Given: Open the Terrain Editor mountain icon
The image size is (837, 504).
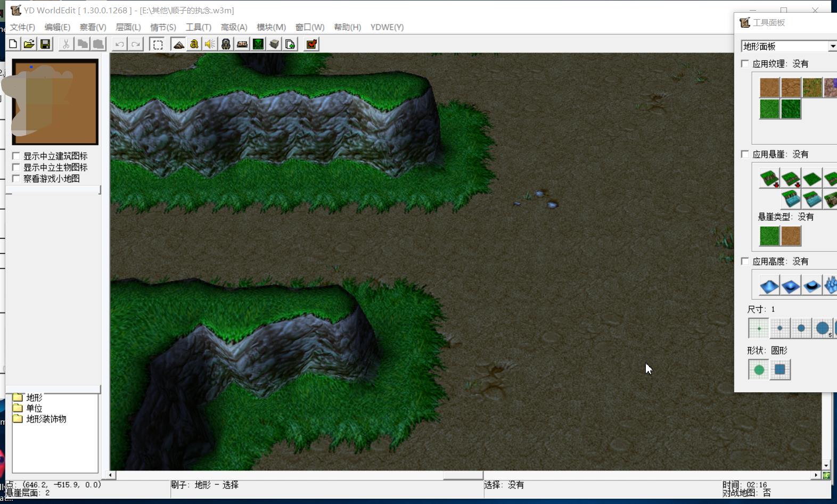Looking at the screenshot, I should [178, 44].
